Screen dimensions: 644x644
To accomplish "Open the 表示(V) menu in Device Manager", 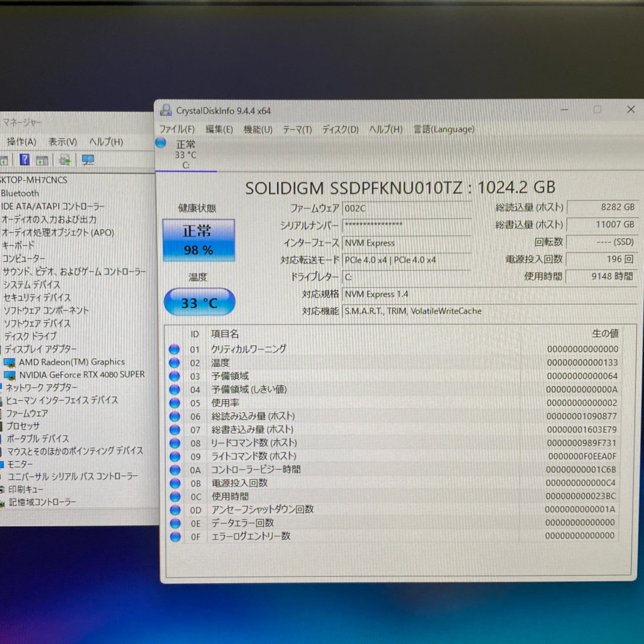I will click(x=63, y=142).
